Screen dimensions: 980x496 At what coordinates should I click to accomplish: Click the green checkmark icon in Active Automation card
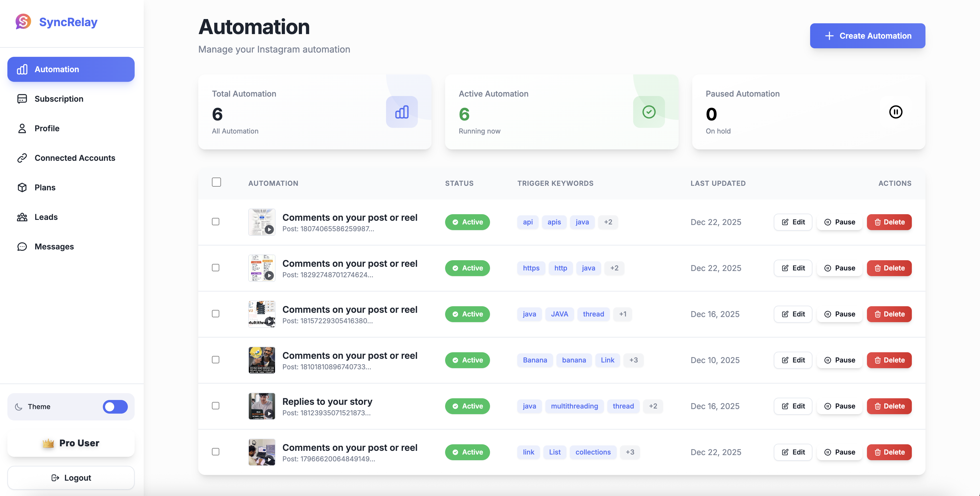click(x=649, y=112)
